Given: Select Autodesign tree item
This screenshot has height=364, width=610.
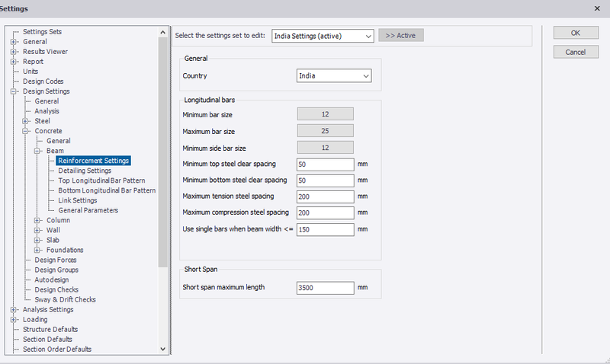Looking at the screenshot, I should 51,279.
